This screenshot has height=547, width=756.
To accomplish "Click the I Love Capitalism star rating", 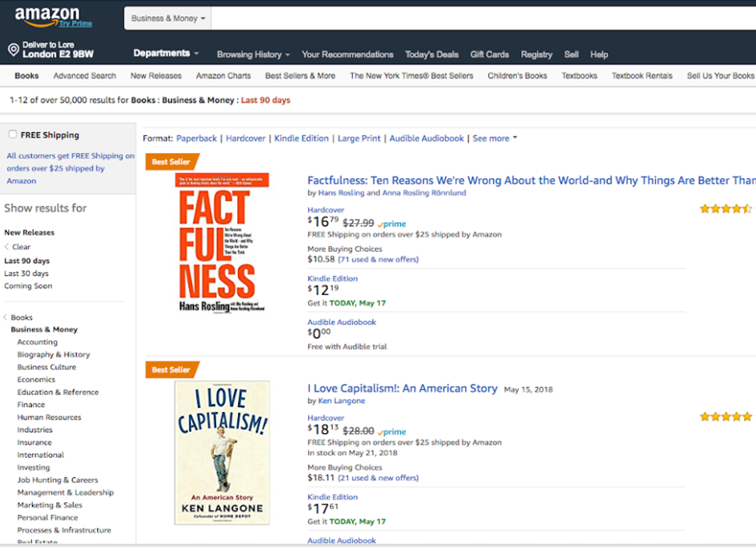I will (726, 417).
